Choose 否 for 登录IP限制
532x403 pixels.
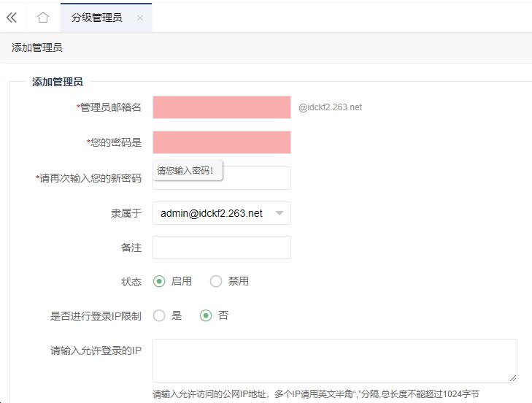point(206,315)
